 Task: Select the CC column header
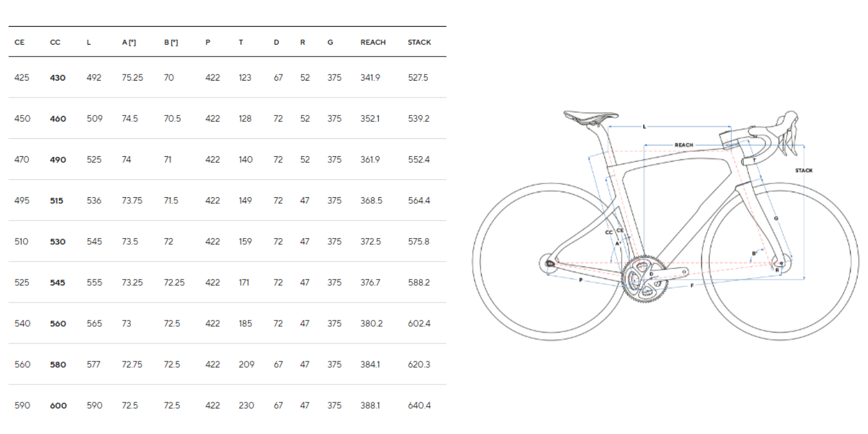coord(55,42)
